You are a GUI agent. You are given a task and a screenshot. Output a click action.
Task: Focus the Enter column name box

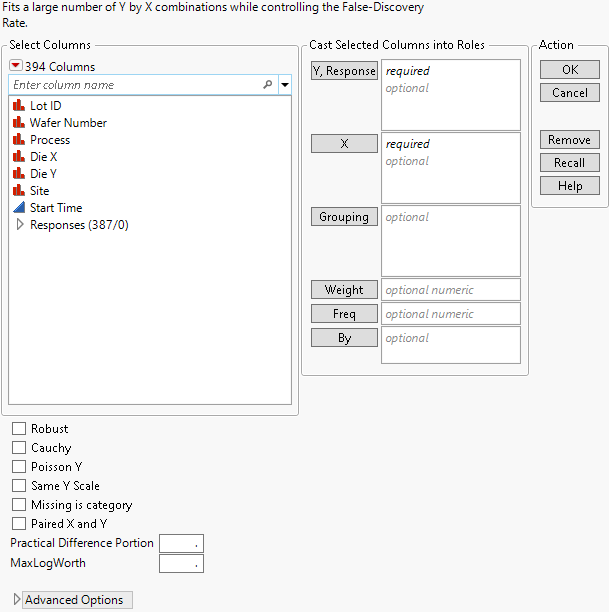(x=135, y=85)
